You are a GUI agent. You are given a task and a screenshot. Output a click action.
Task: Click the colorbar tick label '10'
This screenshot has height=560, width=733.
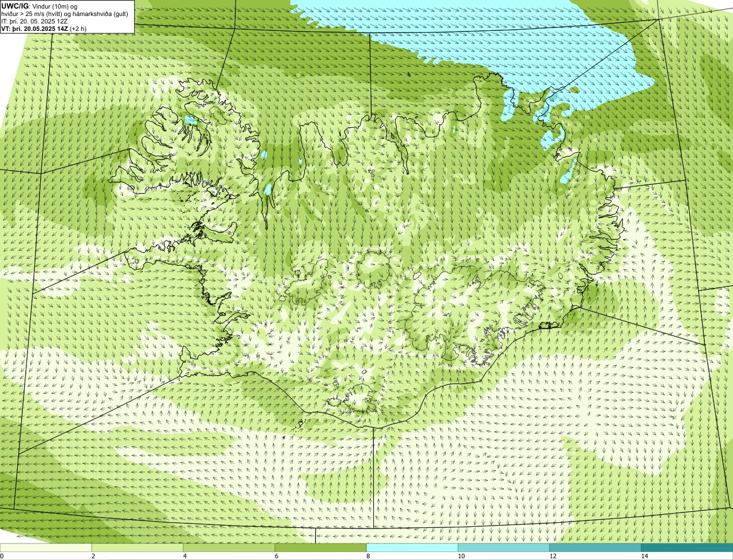pos(461,556)
